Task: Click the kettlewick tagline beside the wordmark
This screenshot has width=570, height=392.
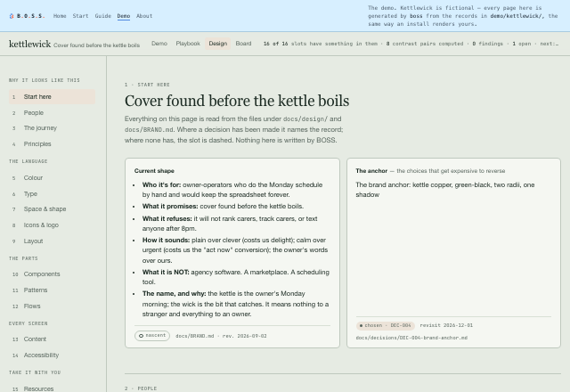Action: point(97,45)
